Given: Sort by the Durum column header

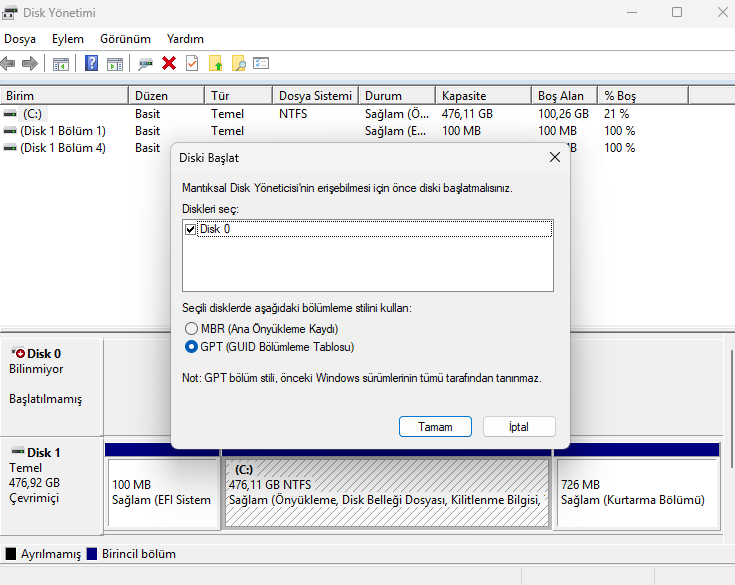Looking at the screenshot, I should (397, 96).
